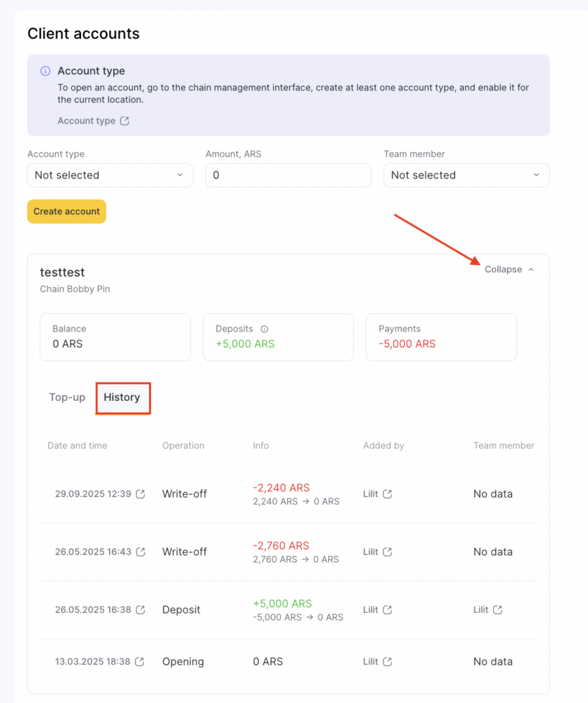Click the Balance 0 ARS card

point(115,337)
